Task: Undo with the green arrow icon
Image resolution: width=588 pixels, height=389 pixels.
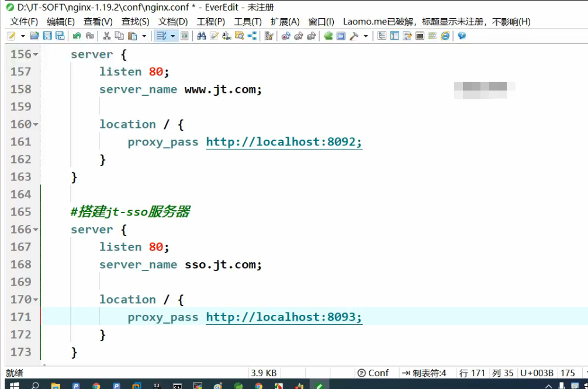Action: 77,36
